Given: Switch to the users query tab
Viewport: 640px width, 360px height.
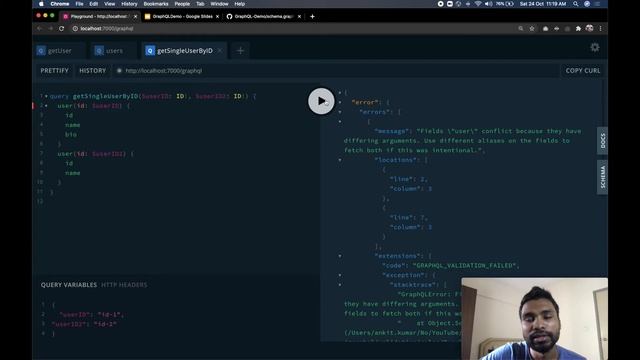Looking at the screenshot, I should (x=114, y=51).
